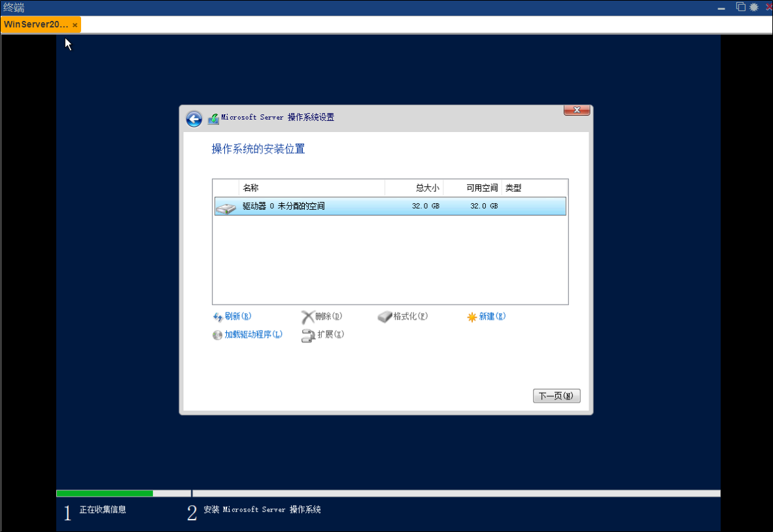Click the Microsoft Server setup icon in title
The width and height of the screenshot is (773, 532).
pos(213,119)
